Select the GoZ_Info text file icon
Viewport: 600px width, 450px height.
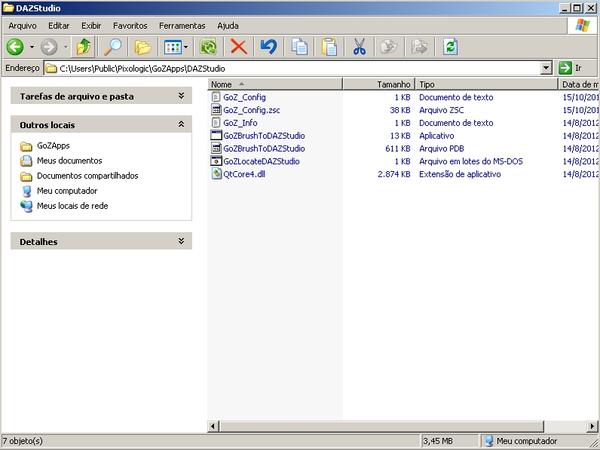[x=216, y=122]
